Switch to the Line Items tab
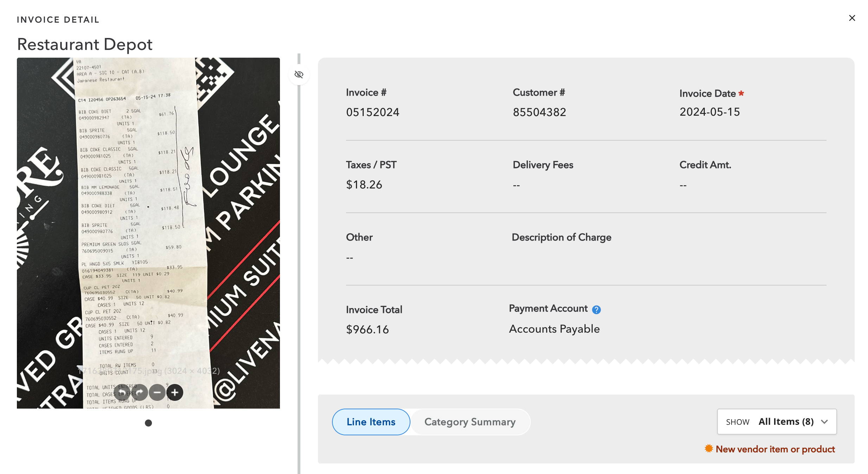Screen dimensions: 868x474 (x=371, y=422)
